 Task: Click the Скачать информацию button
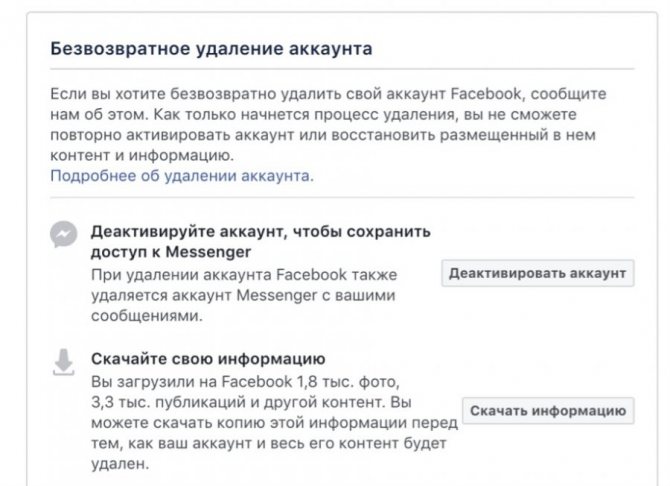(x=548, y=411)
